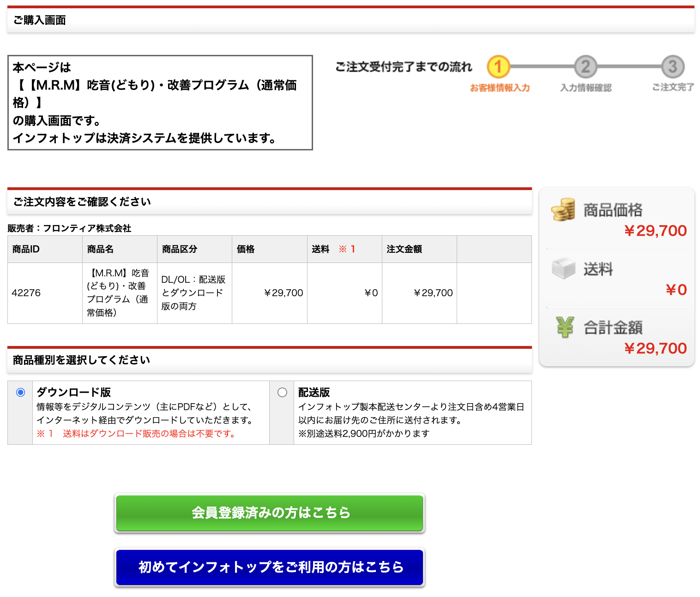Click the gold coins 商品価格 icon
The image size is (700, 597).
coord(563,209)
